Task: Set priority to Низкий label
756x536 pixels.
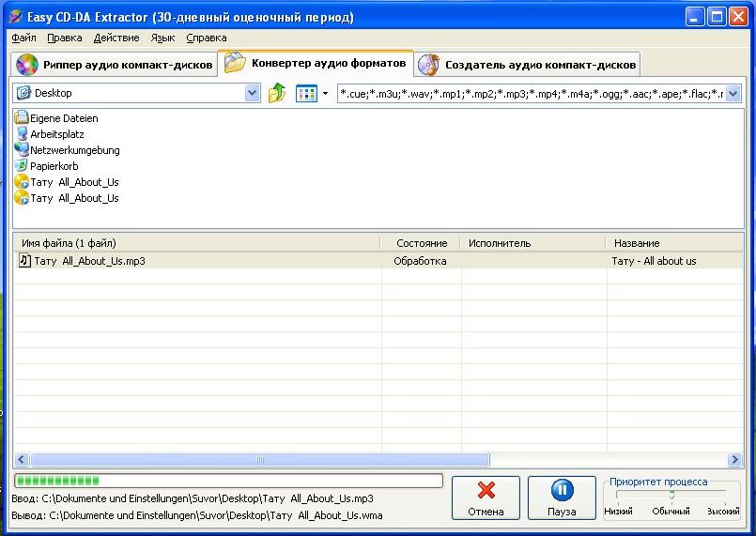Action: [618, 511]
